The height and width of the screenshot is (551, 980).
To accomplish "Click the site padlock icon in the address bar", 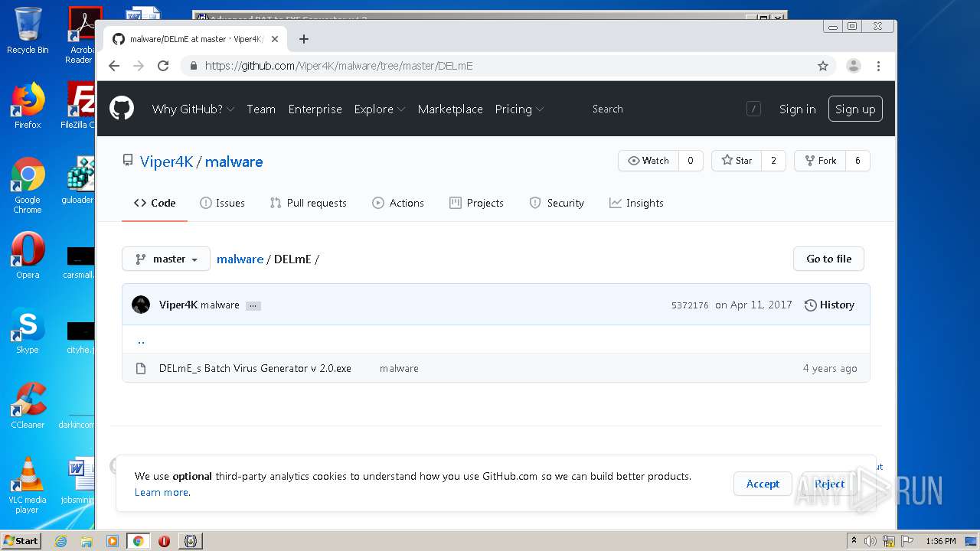I will tap(193, 66).
